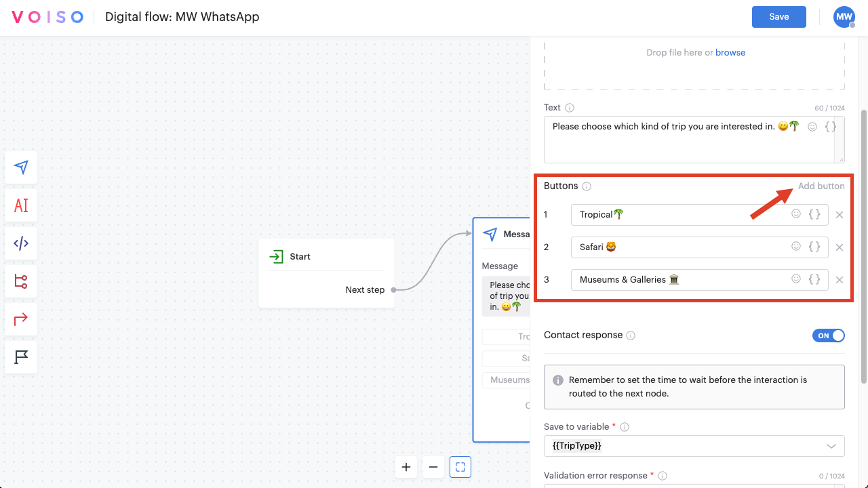The width and height of the screenshot is (868, 488).
Task: Click the 'Digital flow: MW WhatsApp' title
Action: click(182, 17)
